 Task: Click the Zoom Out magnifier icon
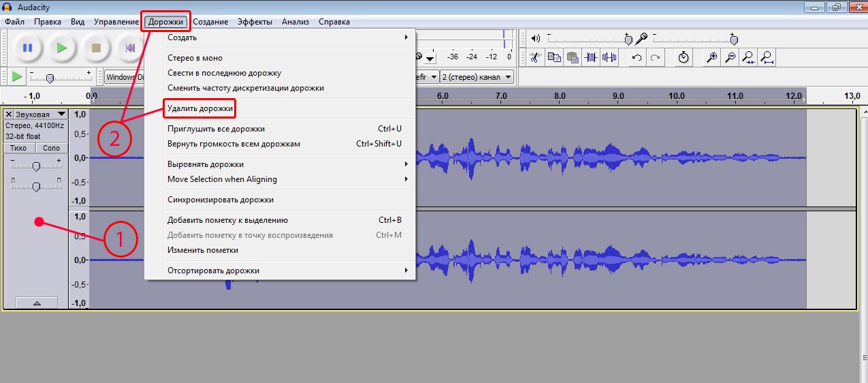[x=730, y=57]
